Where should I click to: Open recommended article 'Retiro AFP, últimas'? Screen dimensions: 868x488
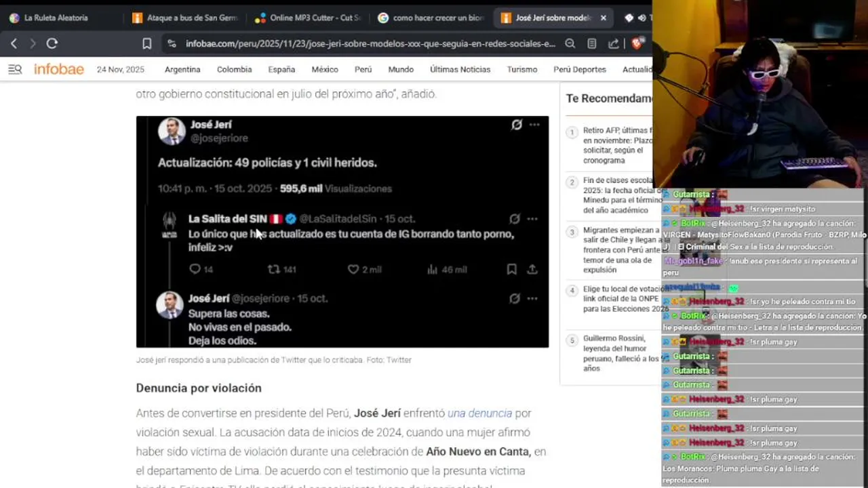616,145
